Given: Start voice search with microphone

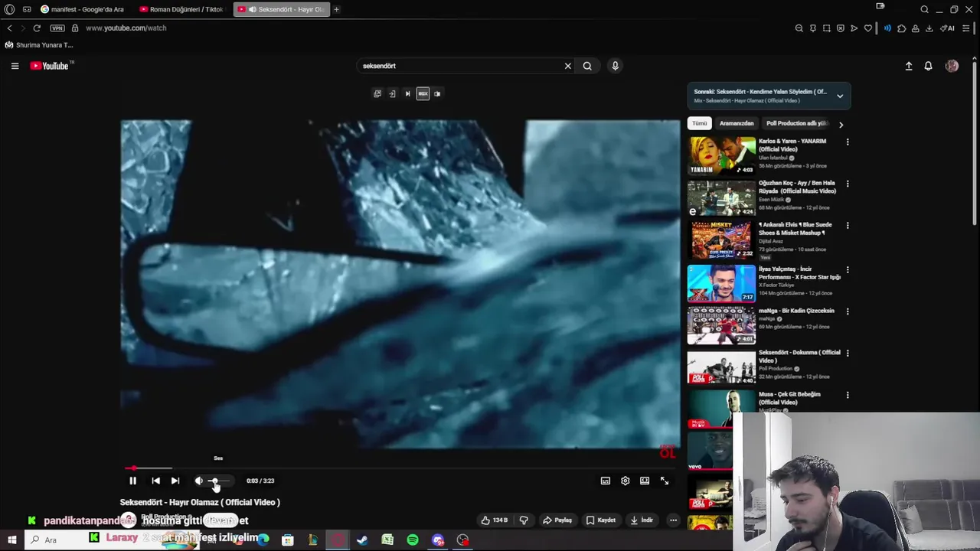Looking at the screenshot, I should click(x=615, y=66).
